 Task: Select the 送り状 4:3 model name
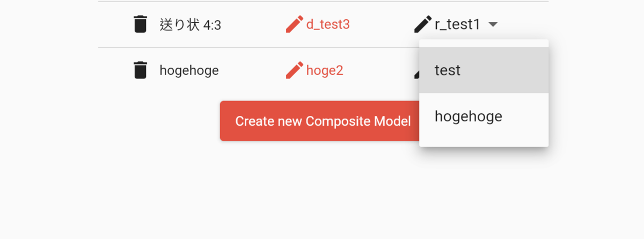[190, 25]
